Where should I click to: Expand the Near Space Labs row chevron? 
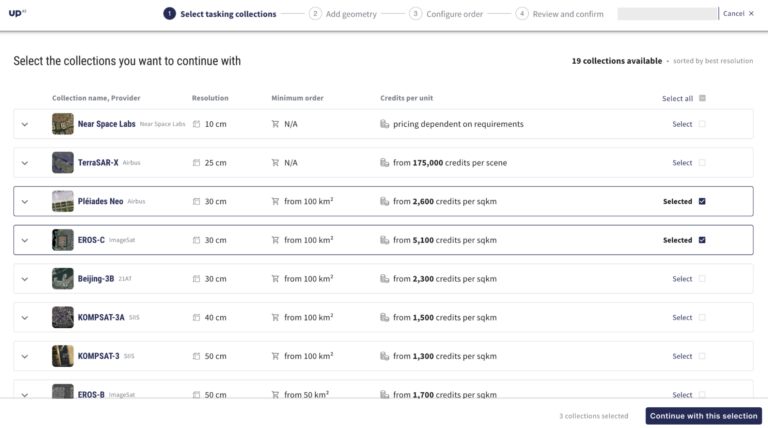pos(25,124)
